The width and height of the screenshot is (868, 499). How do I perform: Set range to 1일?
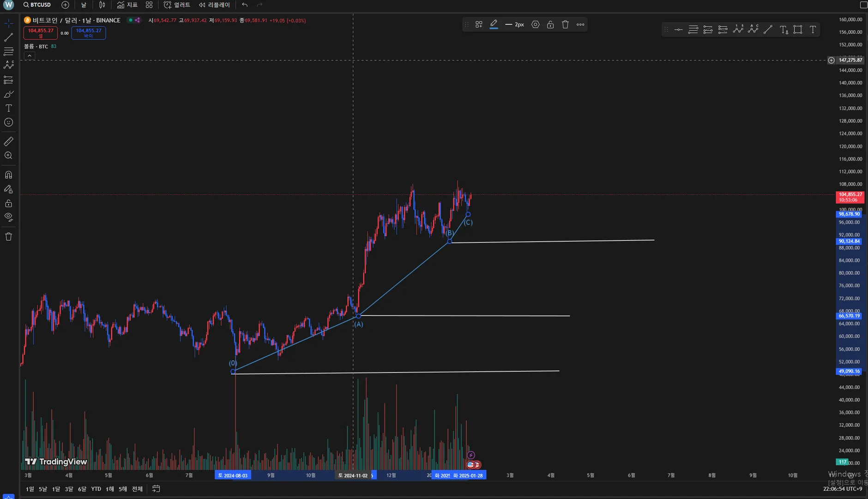pyautogui.click(x=30, y=489)
